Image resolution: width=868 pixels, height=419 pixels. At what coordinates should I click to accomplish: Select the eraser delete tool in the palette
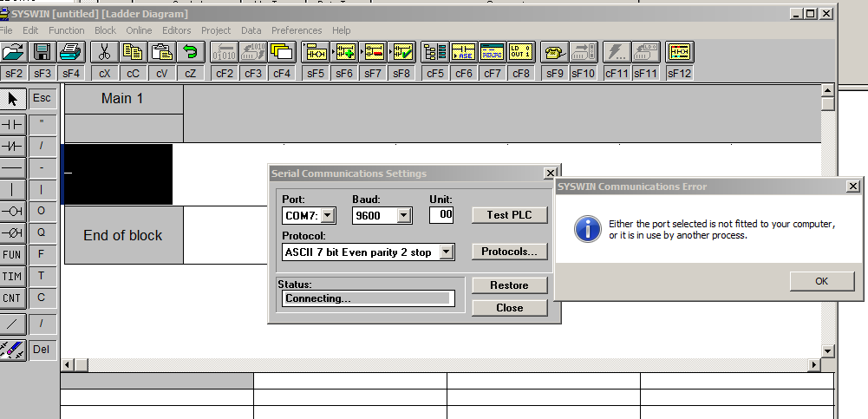13,350
